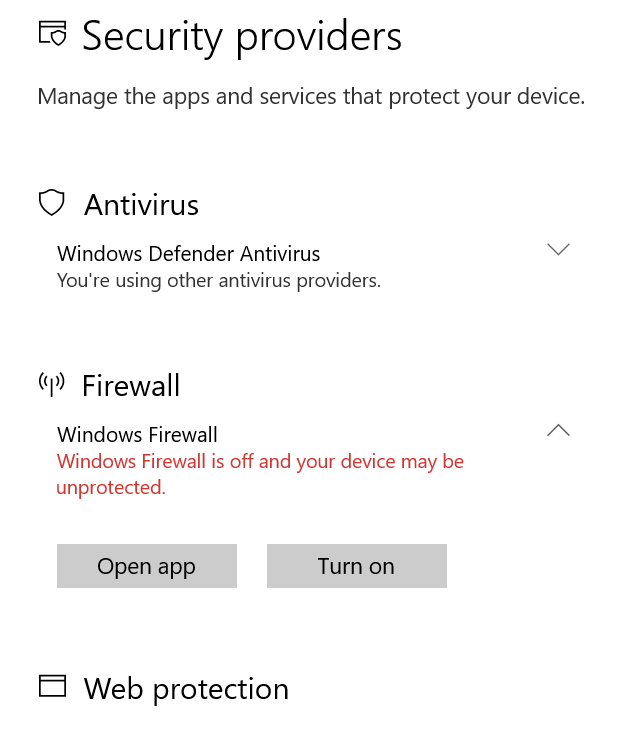Select the Security providers page title
The image size is (632, 729).
[x=241, y=37]
